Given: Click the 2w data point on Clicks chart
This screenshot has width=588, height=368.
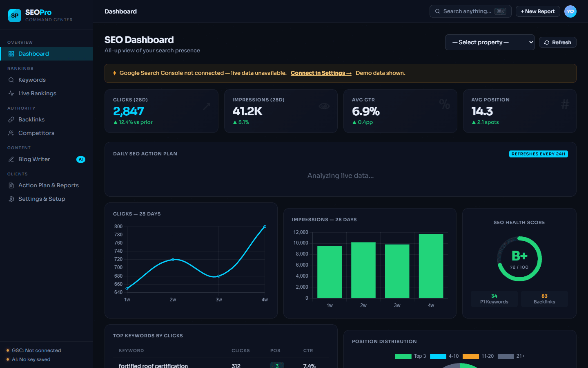Looking at the screenshot, I should (x=173, y=260).
